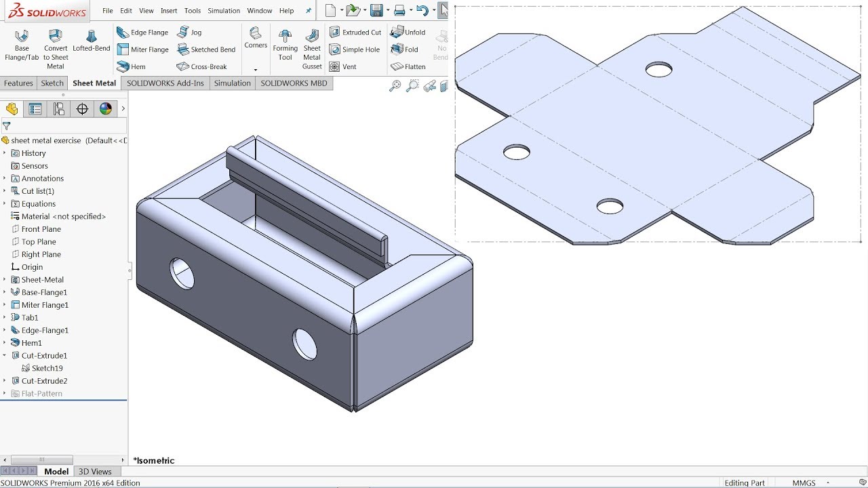This screenshot has width=868, height=488.
Task: Click the Sheet Metal Gusset tool
Action: (312, 49)
